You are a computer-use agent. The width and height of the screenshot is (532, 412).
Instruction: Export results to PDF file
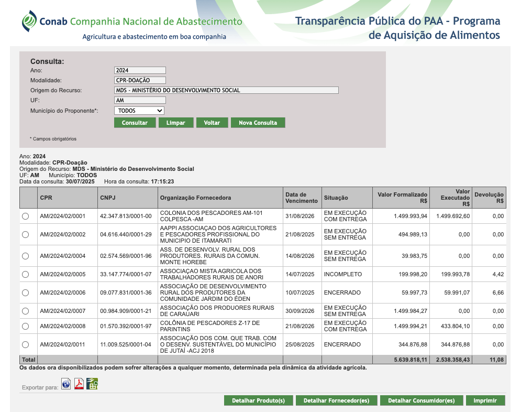coord(79,384)
